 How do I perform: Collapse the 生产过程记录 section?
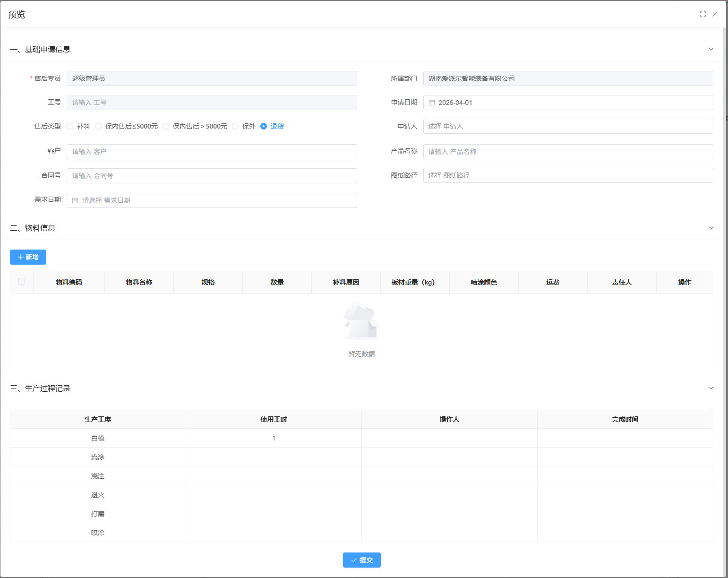click(x=711, y=388)
